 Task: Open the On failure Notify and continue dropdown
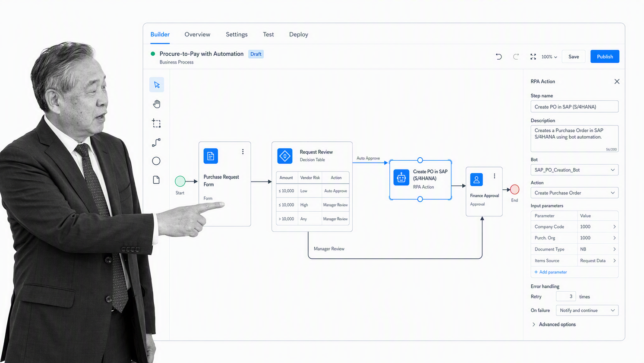(x=587, y=310)
